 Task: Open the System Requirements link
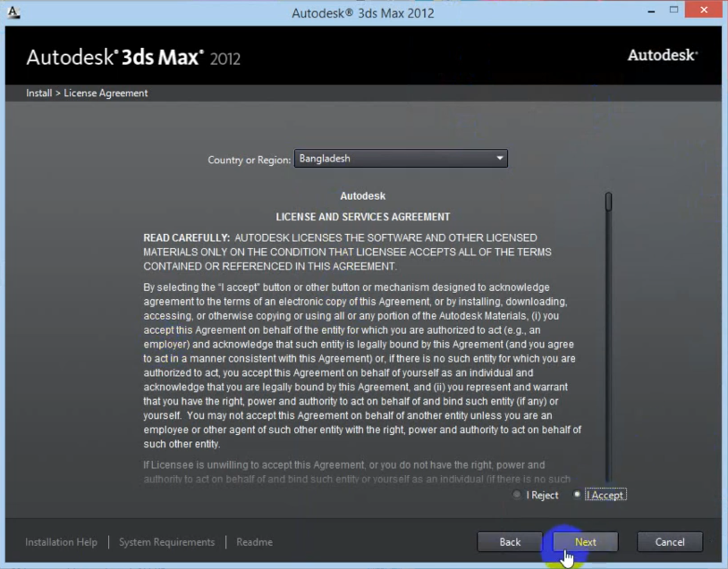point(167,542)
